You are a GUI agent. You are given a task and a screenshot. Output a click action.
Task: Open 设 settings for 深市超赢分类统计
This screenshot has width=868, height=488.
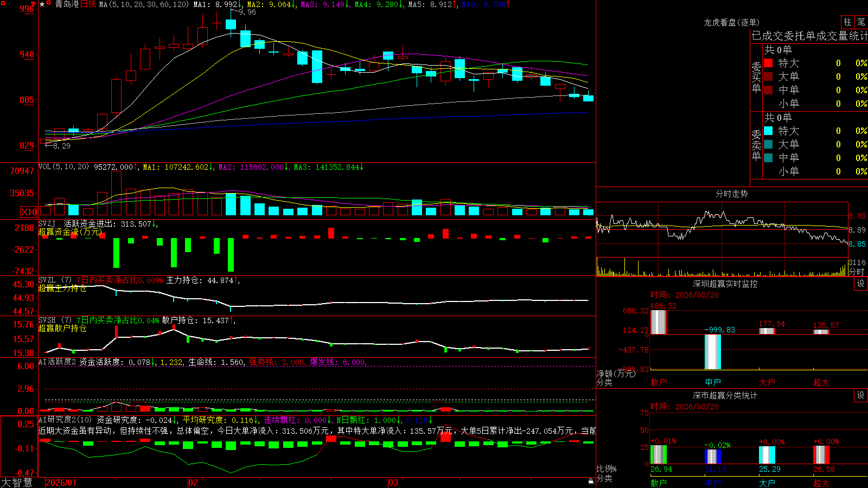pyautogui.click(x=861, y=395)
